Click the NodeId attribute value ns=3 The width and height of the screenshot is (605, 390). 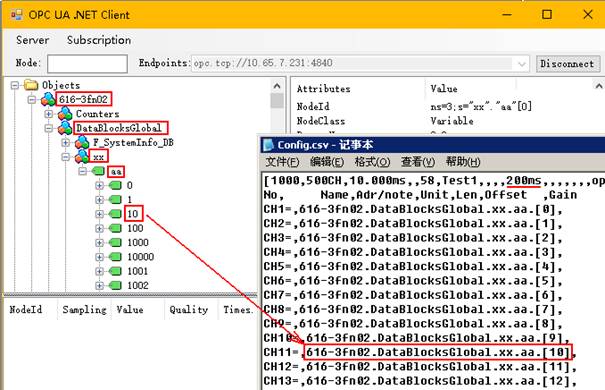coord(481,106)
